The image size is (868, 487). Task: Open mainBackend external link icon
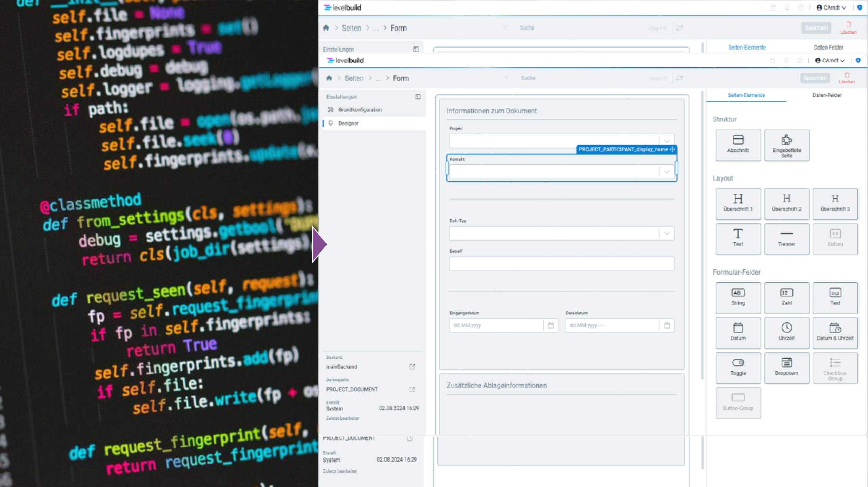(x=412, y=367)
